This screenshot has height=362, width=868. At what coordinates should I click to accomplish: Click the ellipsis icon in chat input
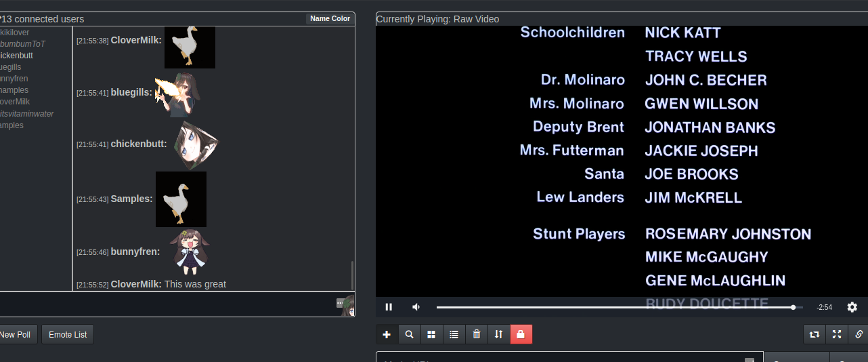tap(341, 303)
